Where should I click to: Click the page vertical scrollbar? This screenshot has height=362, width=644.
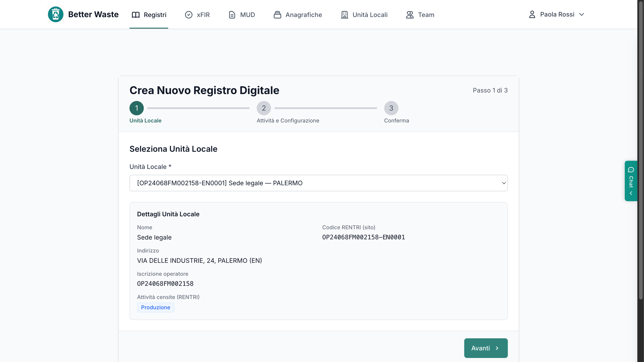[x=640, y=150]
